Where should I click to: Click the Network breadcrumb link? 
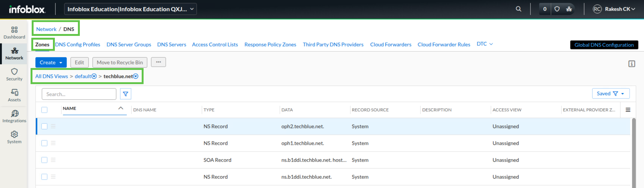point(46,29)
